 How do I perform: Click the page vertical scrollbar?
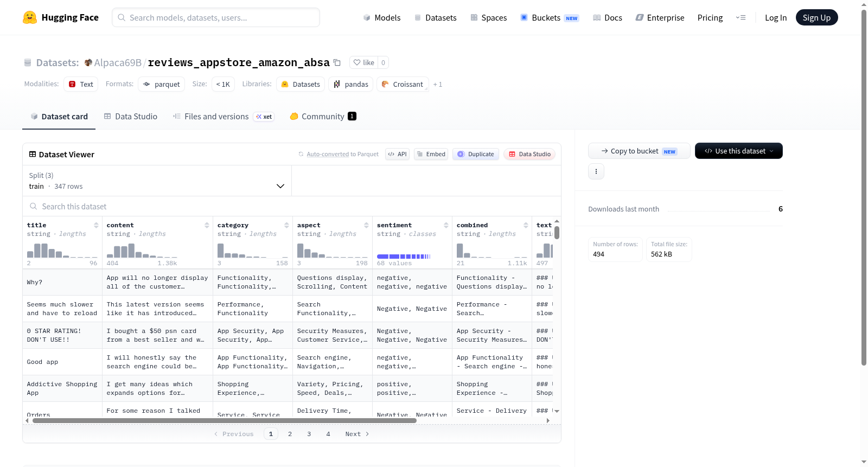pyautogui.click(x=864, y=187)
